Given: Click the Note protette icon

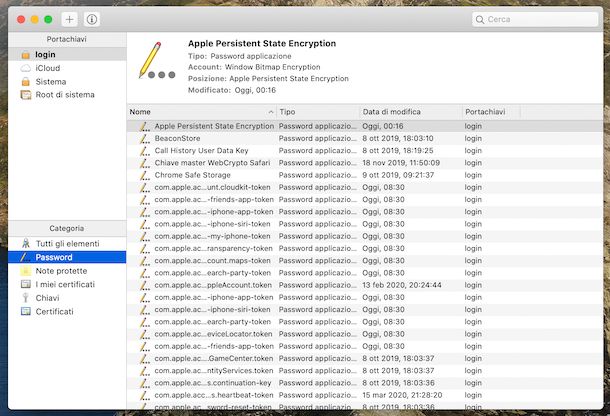Looking at the screenshot, I should point(26,271).
